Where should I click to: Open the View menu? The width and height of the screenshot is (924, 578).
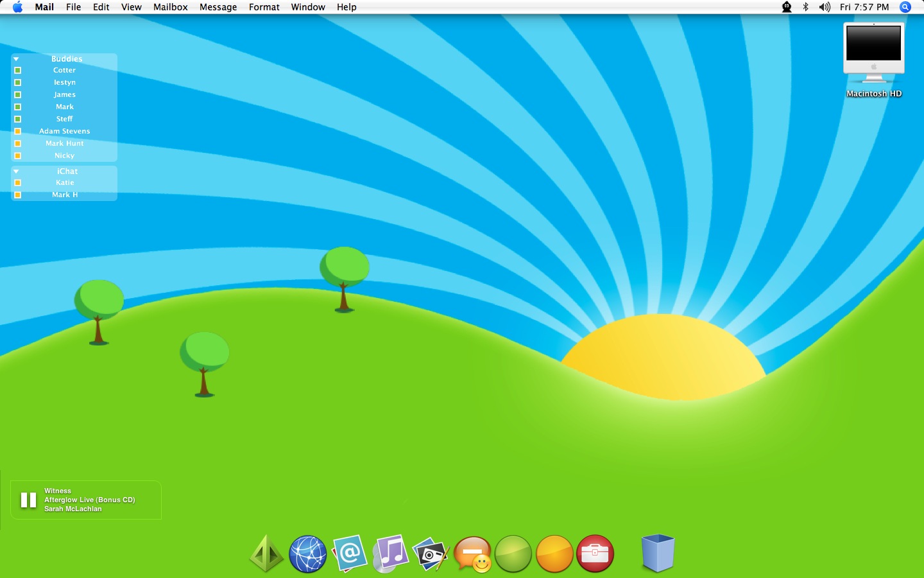point(132,7)
